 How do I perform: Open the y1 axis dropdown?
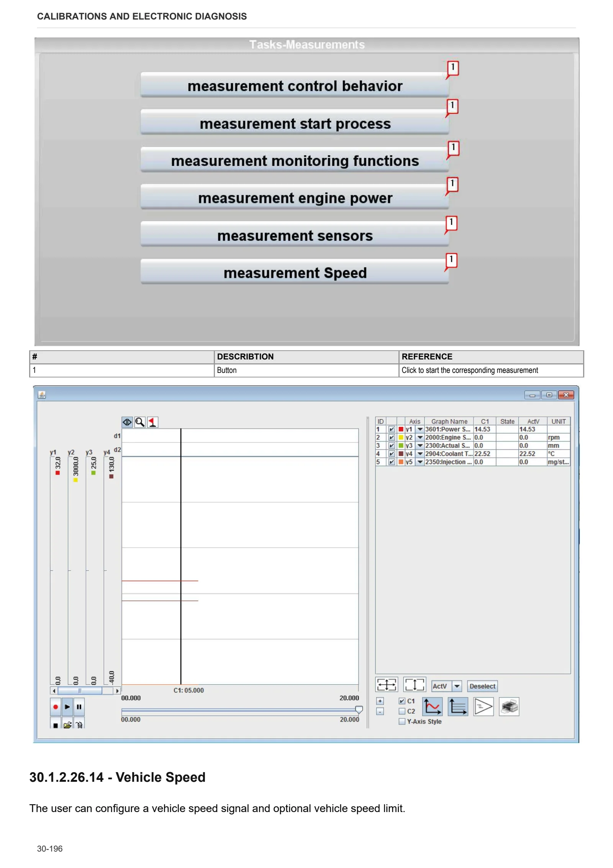click(x=420, y=429)
